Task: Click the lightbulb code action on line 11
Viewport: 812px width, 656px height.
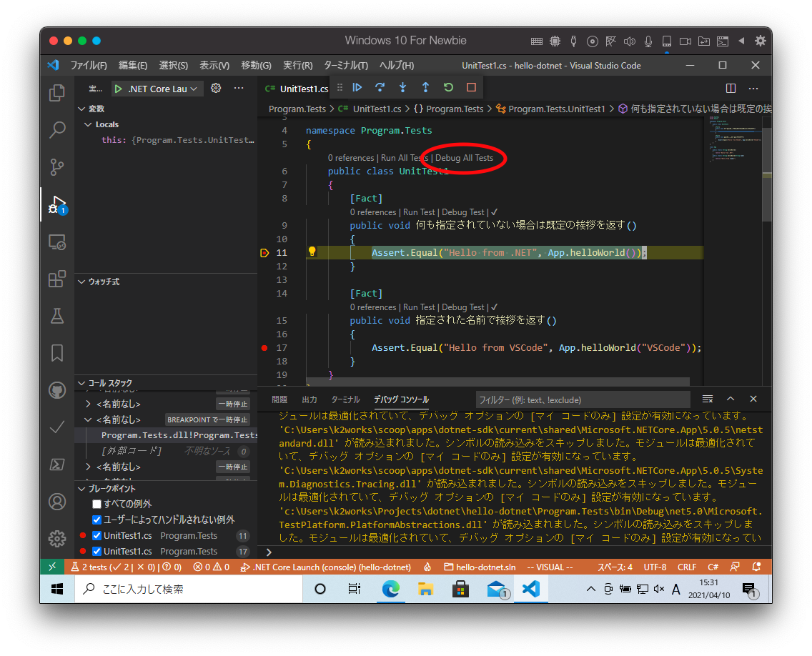Action: click(312, 252)
